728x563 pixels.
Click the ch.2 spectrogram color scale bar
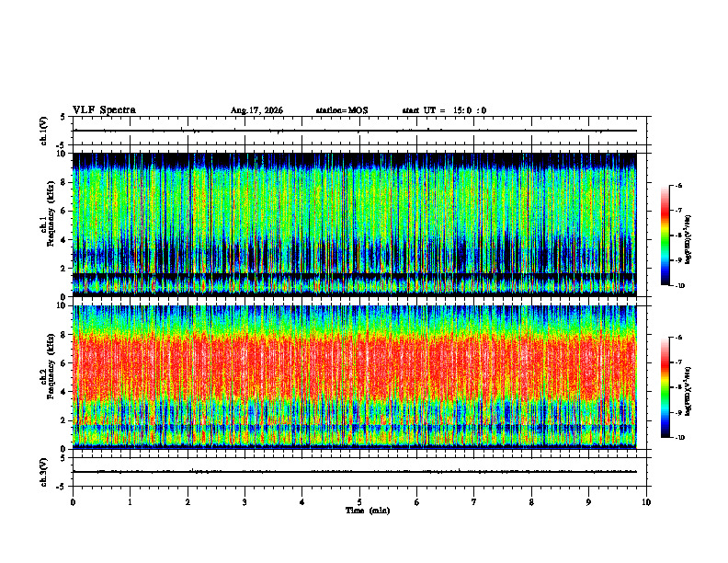pos(665,387)
